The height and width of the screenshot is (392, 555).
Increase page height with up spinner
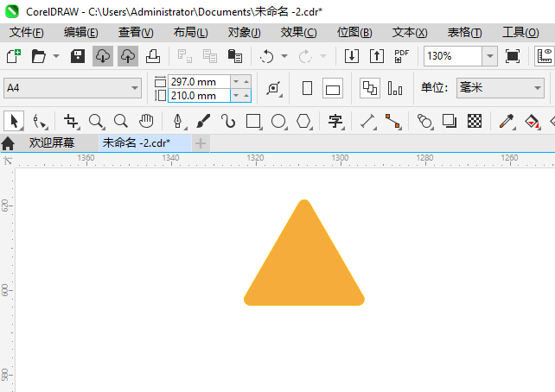246,96
